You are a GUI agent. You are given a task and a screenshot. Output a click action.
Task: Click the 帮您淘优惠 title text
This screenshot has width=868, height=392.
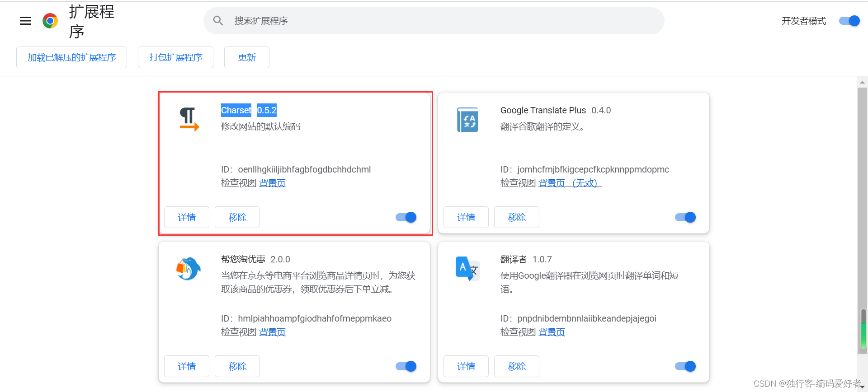tap(243, 259)
